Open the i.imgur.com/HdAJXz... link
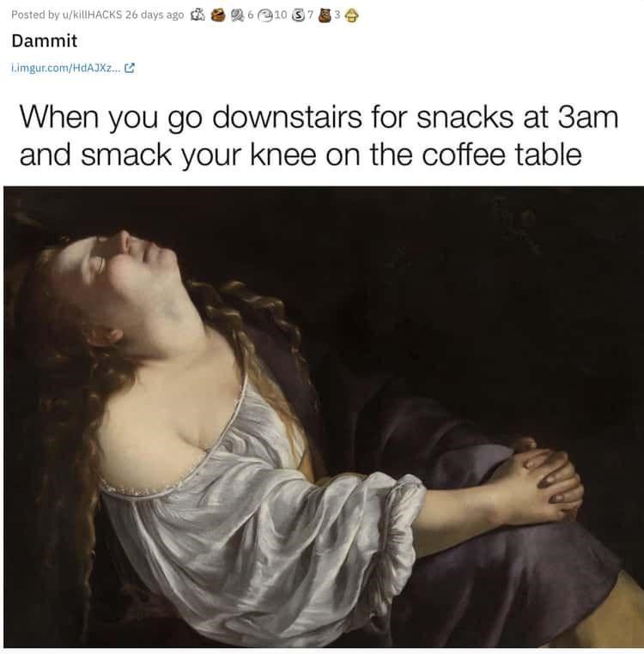This screenshot has height=654, width=644. coord(66,68)
